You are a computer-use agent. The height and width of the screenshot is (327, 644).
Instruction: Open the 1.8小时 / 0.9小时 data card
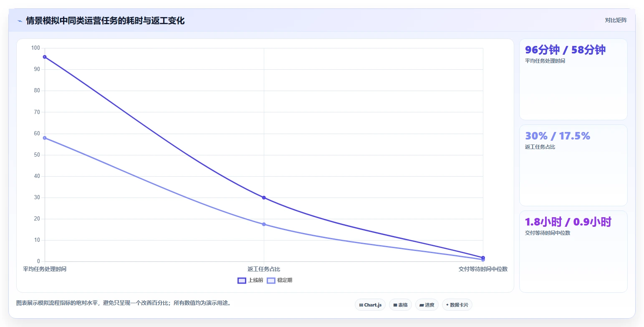click(x=573, y=251)
